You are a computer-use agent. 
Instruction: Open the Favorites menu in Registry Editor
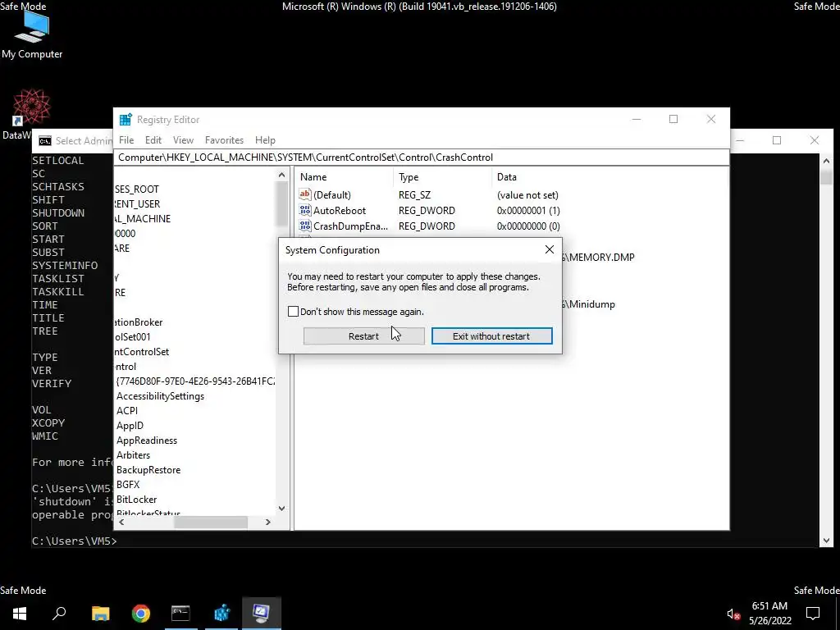tap(224, 139)
